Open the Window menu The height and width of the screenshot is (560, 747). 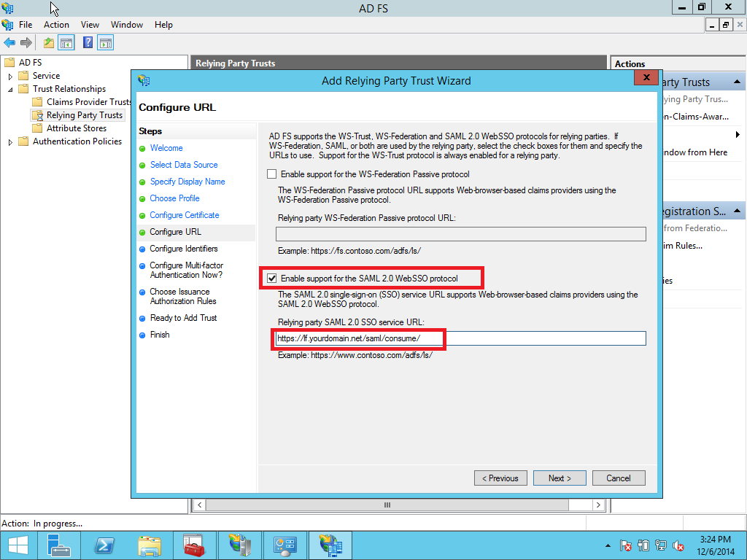pyautogui.click(x=126, y=24)
